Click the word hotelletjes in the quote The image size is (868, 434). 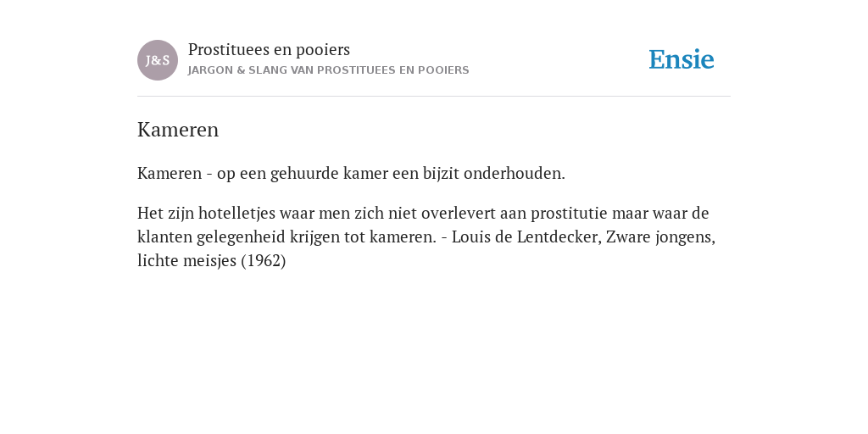click(x=236, y=214)
